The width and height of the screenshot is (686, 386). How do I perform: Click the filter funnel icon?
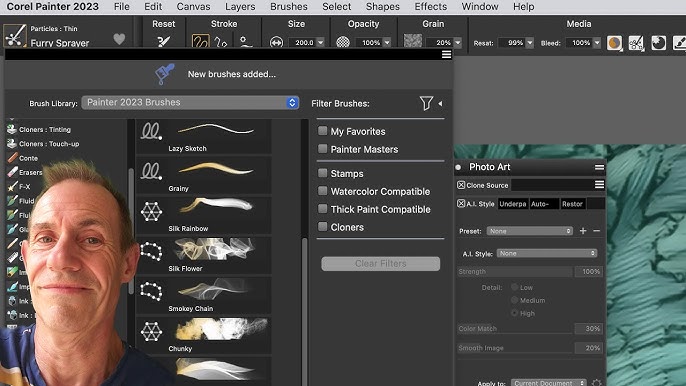coord(426,103)
